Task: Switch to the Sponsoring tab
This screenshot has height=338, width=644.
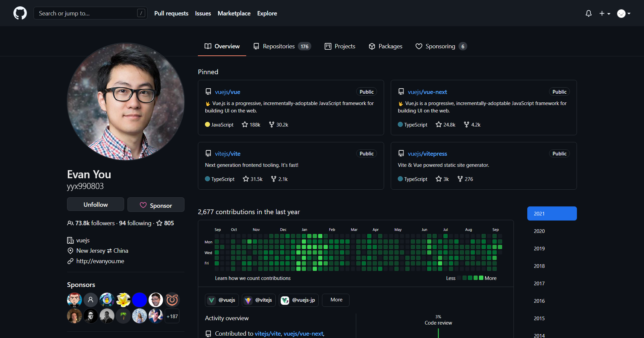Action: 441,46
